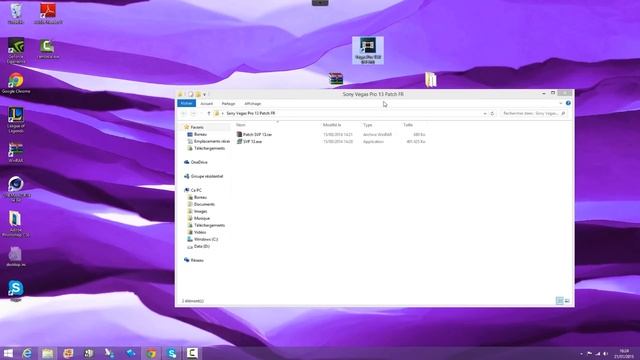Open Emplacements récents in sidebar
Image resolution: width=640 pixels, height=360 pixels.
point(209,141)
